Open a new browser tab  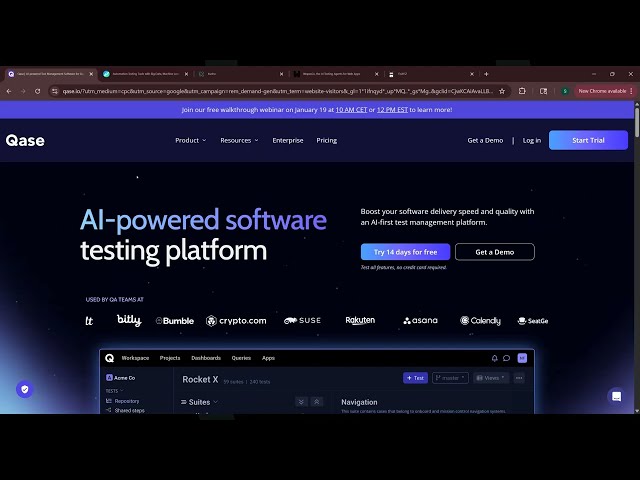click(x=486, y=74)
